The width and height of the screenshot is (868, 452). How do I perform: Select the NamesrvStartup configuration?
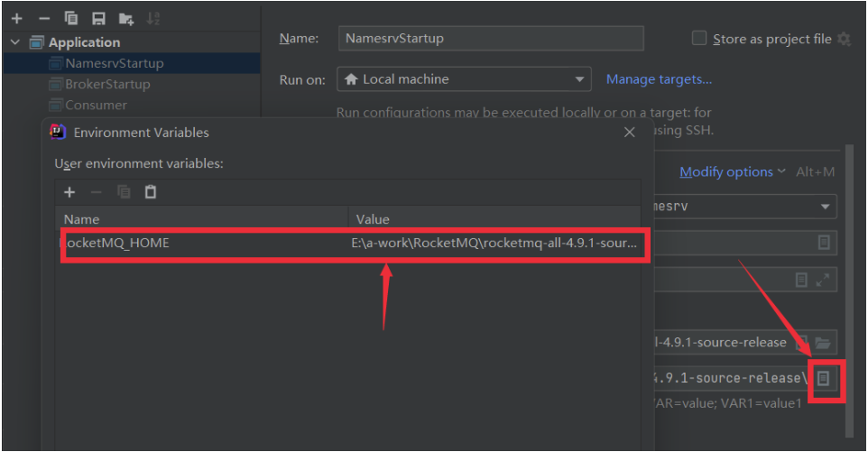132,63
